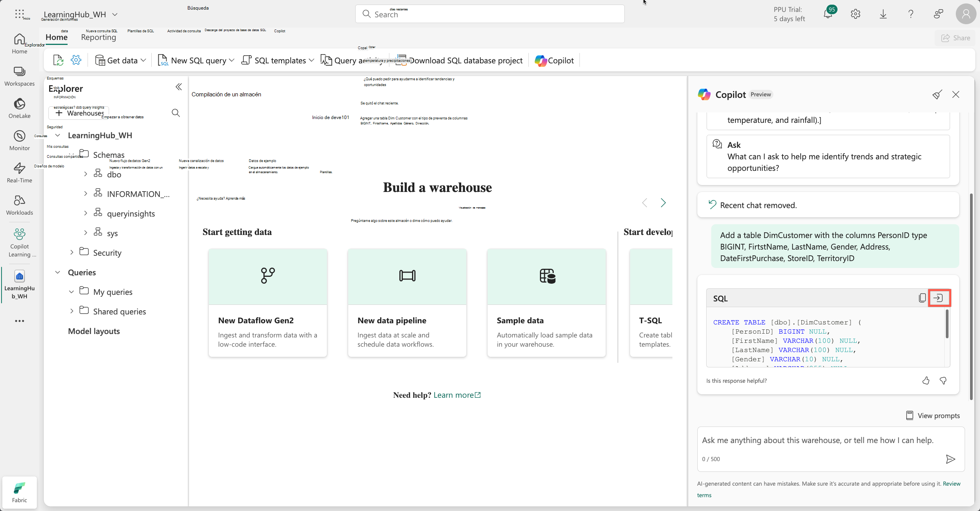Open Workspaces in left navigation
The width and height of the screenshot is (980, 511).
click(x=20, y=76)
